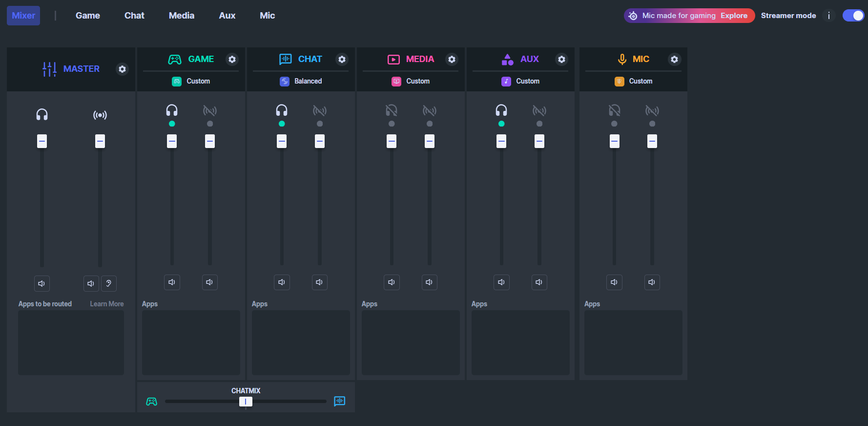Click Aux headphone volume fader handle
Screen dimensions: 868x426
coord(501,141)
